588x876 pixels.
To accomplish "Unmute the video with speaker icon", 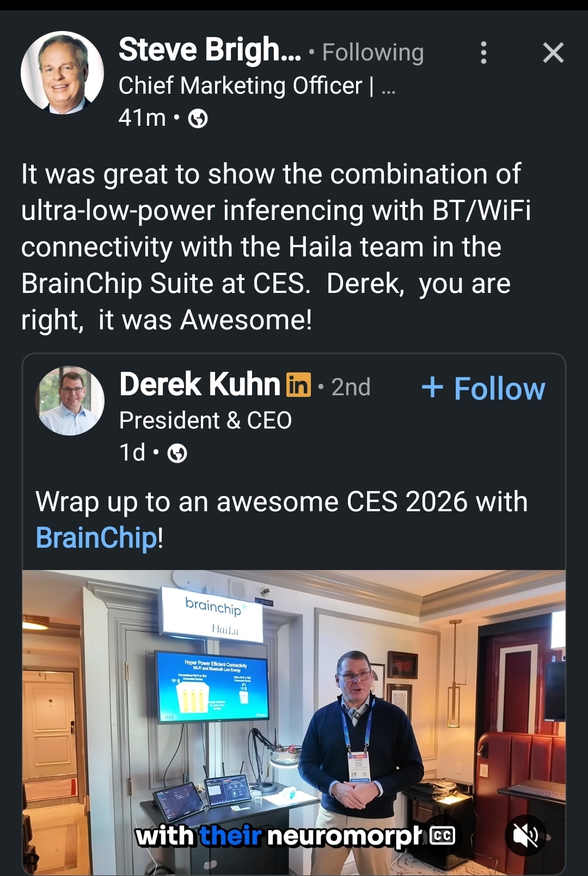I will [525, 835].
